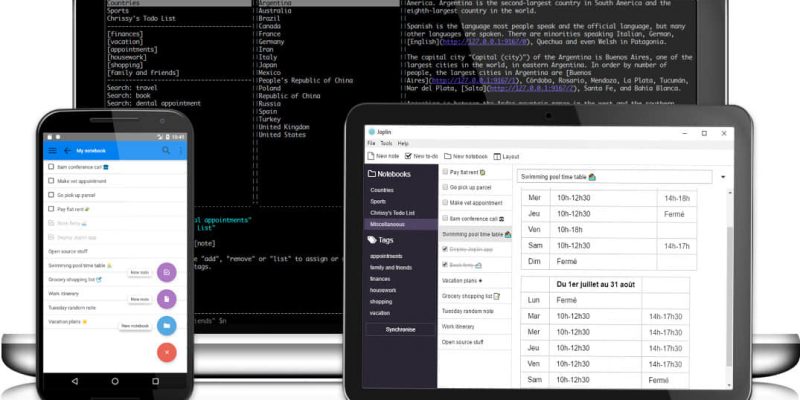
Task: Click the Layout toolbar button
Action: point(506,156)
